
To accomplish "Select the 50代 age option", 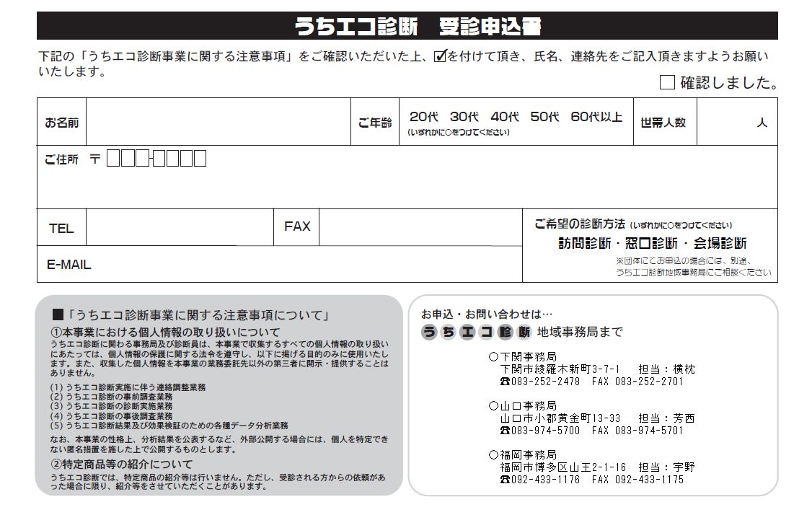I will click(544, 117).
